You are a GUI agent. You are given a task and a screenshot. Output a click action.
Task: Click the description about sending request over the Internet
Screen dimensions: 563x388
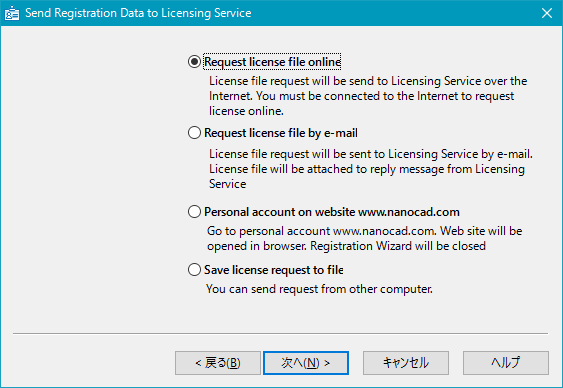click(368, 96)
